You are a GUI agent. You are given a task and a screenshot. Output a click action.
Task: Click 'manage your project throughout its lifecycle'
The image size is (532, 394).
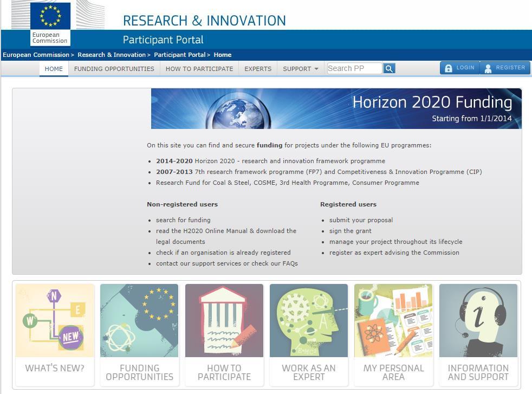(395, 242)
